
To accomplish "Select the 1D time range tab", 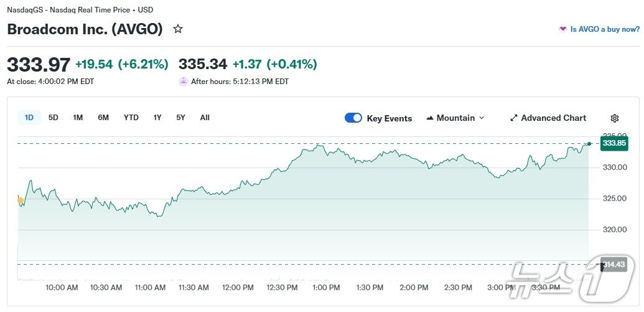I will (29, 118).
